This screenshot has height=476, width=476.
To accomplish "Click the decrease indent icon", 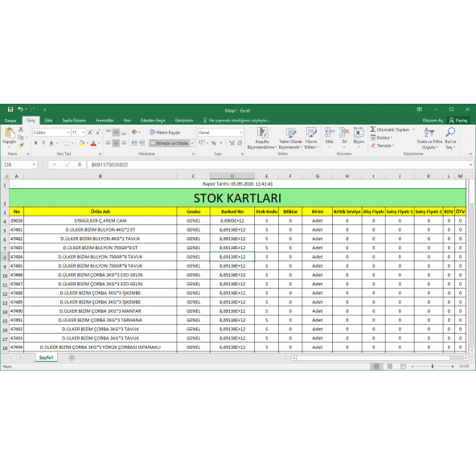I will tap(134, 143).
